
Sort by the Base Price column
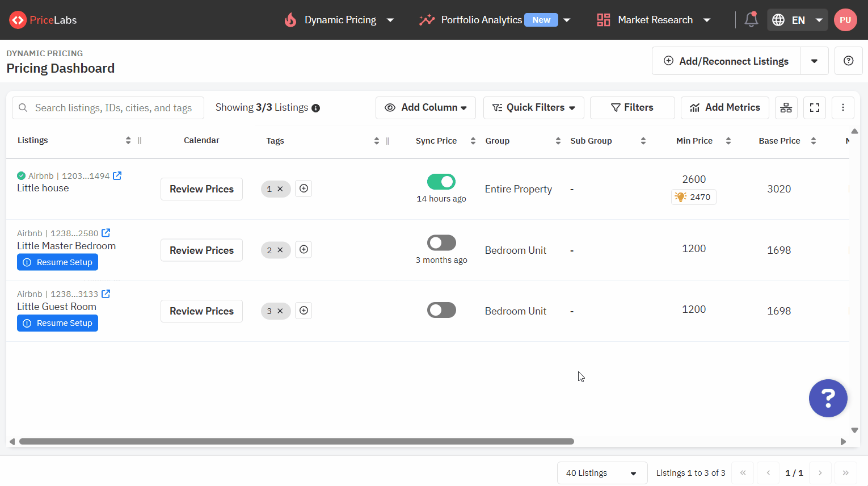pos(814,141)
